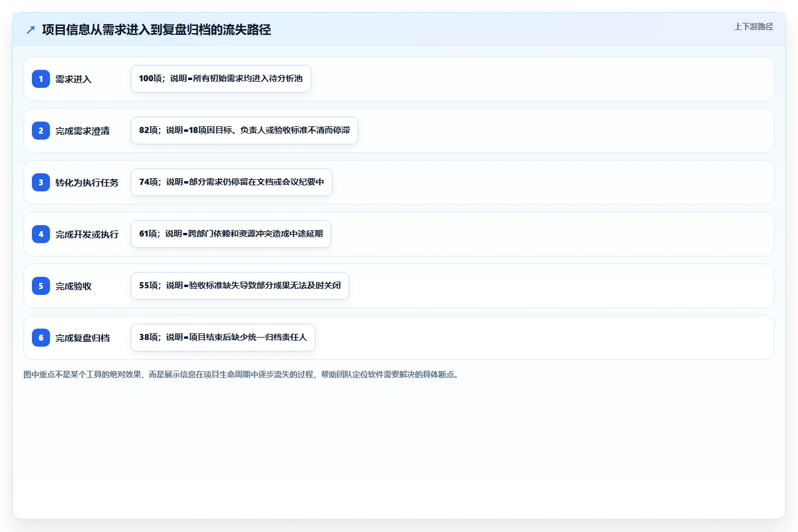Click the number 6 step badge
The image size is (798, 532).
coord(41,338)
